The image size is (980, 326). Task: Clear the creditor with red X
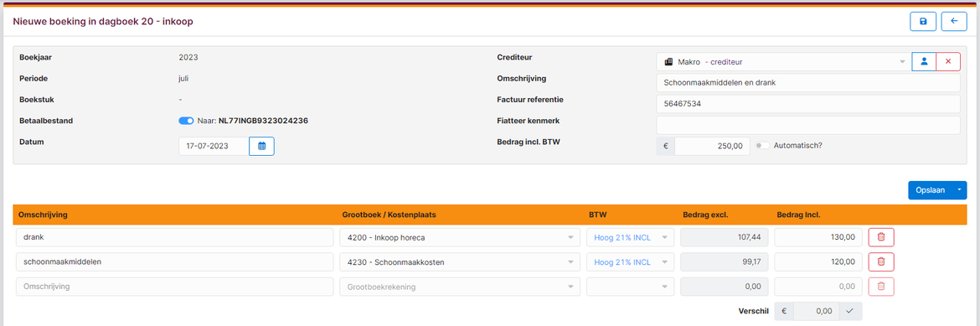(948, 62)
